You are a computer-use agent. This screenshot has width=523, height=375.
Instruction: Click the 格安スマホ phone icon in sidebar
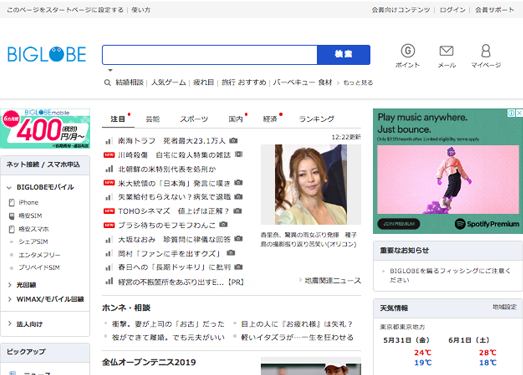click(12, 229)
